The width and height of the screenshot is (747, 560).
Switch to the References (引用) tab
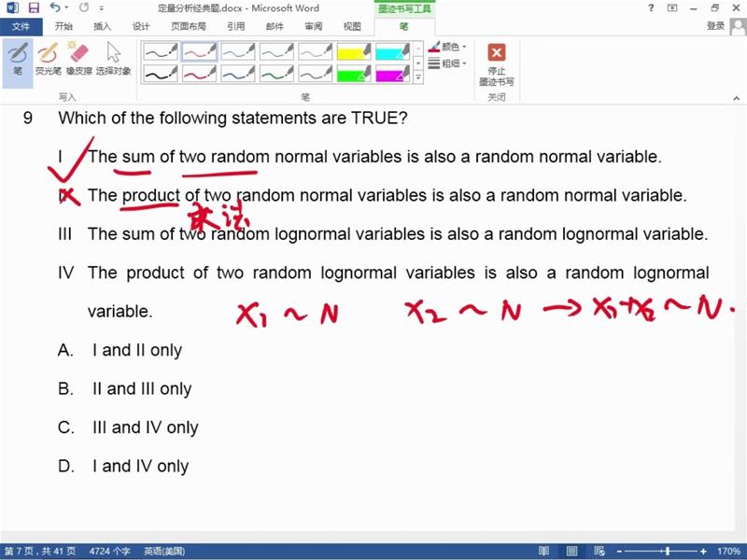(x=236, y=27)
